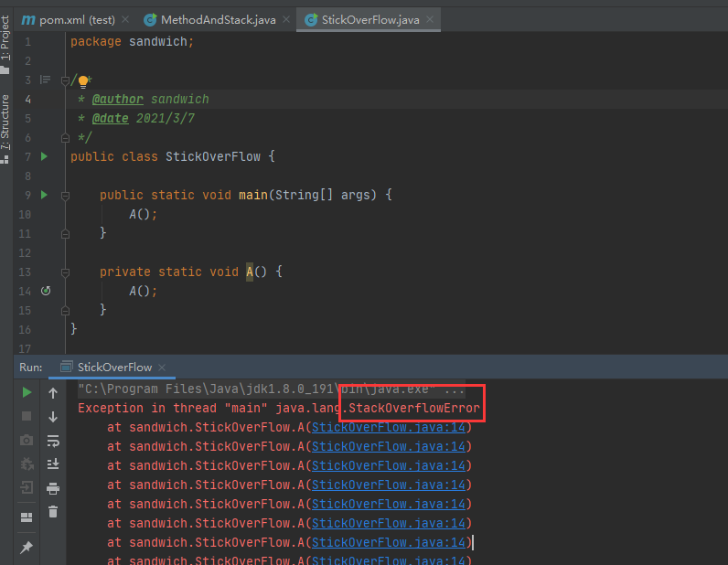Image resolution: width=728 pixels, height=565 pixels.
Task: Click the yellow intention lightbulb on line 3
Action: [x=83, y=81]
